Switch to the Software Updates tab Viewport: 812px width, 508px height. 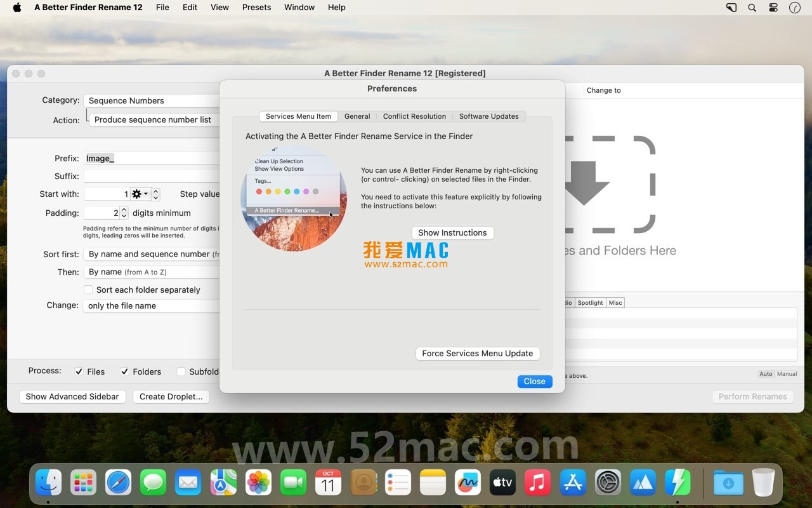[488, 116]
